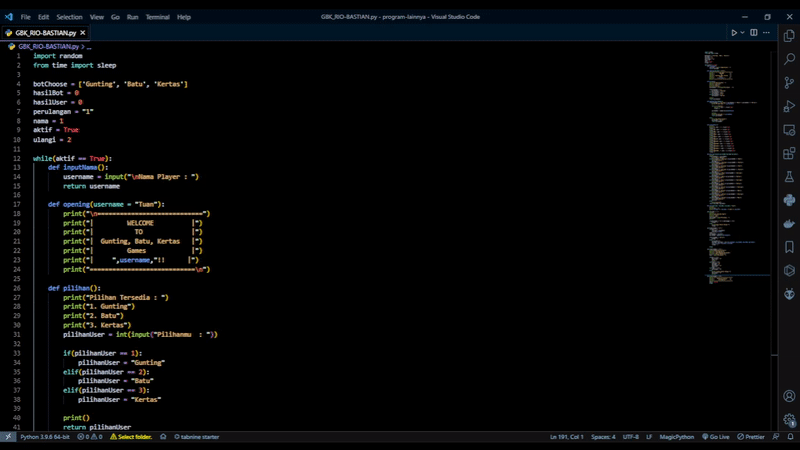Open the Search view icon
This screenshot has height=450, width=800.
pos(789,59)
